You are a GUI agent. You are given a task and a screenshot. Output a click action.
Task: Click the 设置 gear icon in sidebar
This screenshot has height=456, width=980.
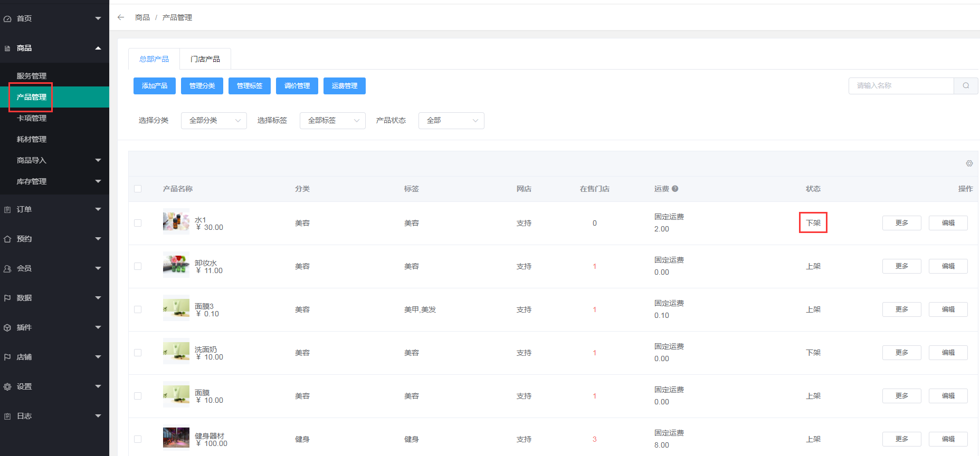(7, 387)
